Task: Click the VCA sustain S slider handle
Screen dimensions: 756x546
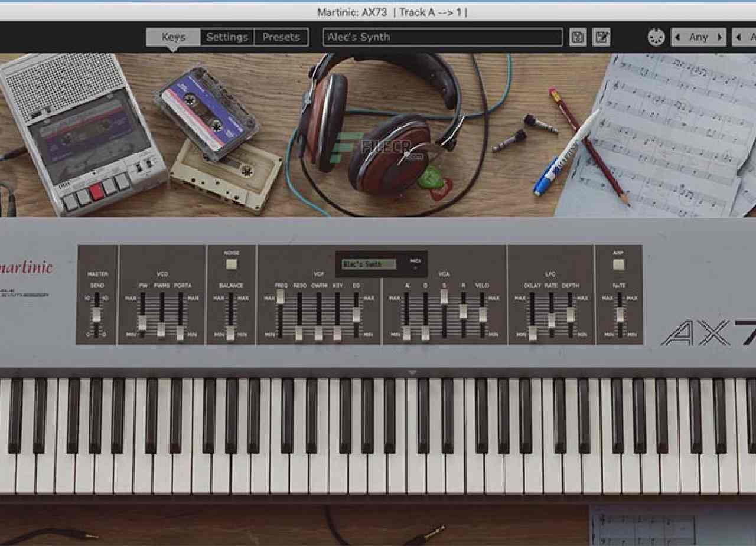Action: click(444, 296)
